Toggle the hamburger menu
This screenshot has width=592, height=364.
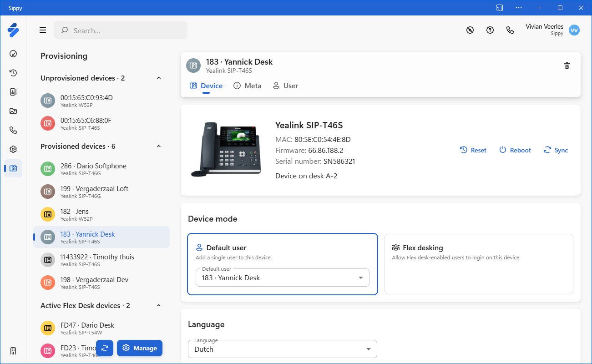pos(43,30)
